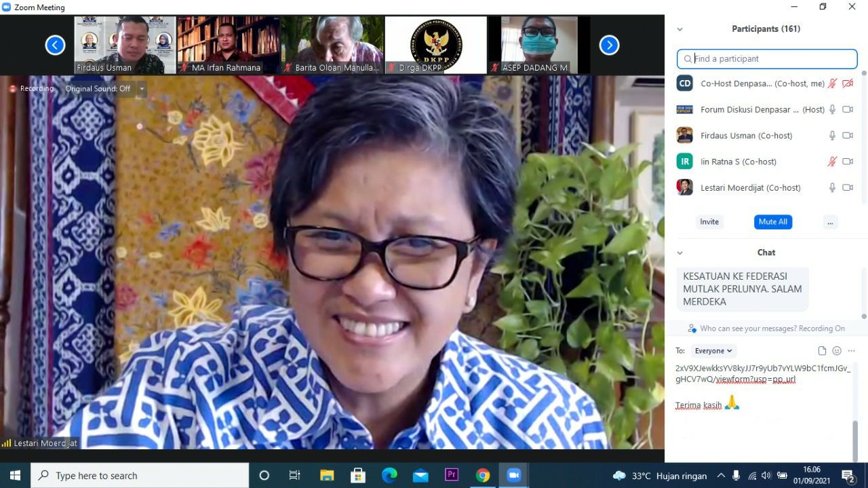868x488 pixels.
Task: Open the participants more options (...) button
Action: (830, 222)
